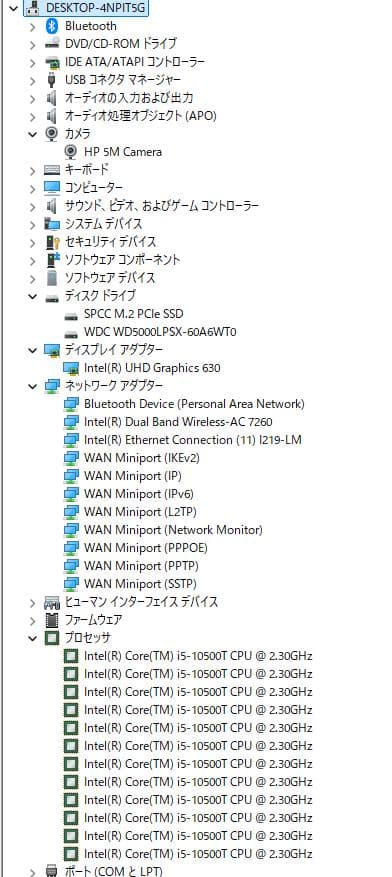The image size is (392, 877).
Task: Expand the ヒューマン インターフェイス デバイス category
Action: pos(33,602)
